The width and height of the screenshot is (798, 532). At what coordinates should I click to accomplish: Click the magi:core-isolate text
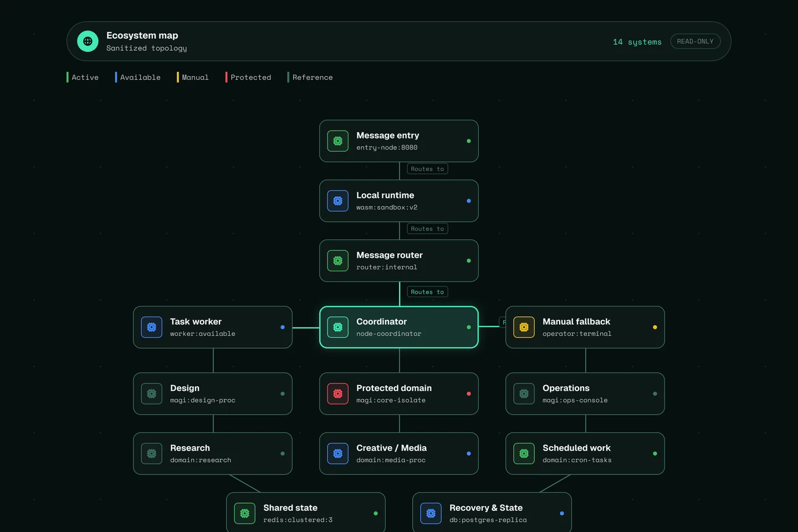coord(391,400)
